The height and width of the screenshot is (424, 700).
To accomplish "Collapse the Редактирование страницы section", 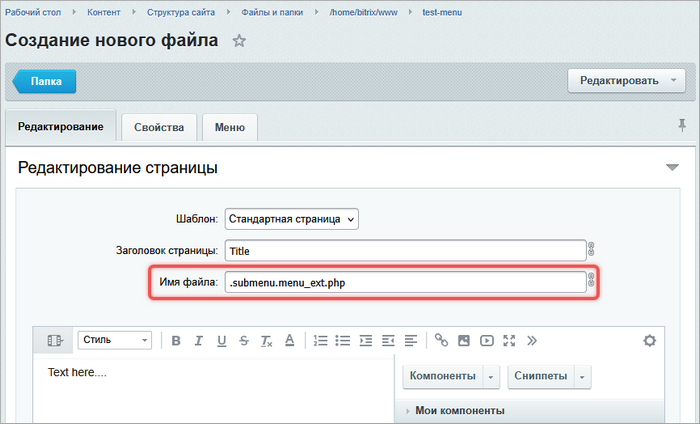I will [672, 168].
